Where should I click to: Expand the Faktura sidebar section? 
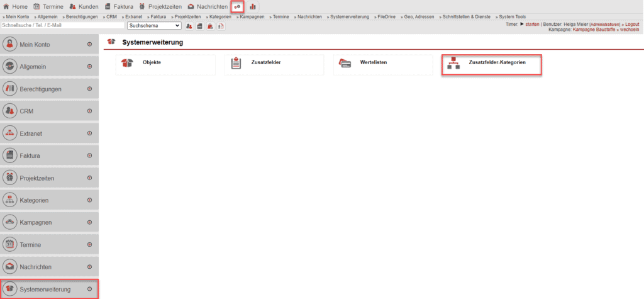[x=89, y=155]
